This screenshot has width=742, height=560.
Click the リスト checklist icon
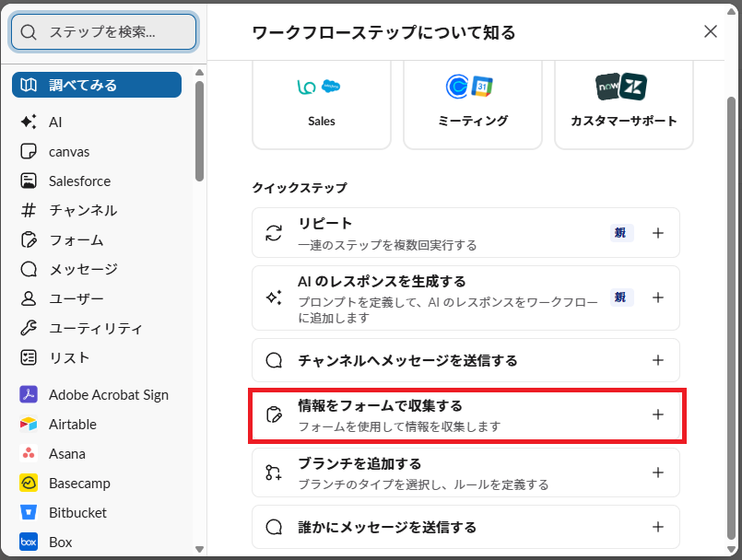29,357
